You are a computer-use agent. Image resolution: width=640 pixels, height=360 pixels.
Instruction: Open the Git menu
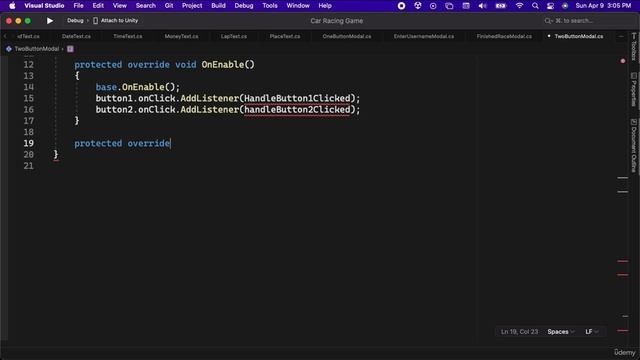pyautogui.click(x=169, y=6)
